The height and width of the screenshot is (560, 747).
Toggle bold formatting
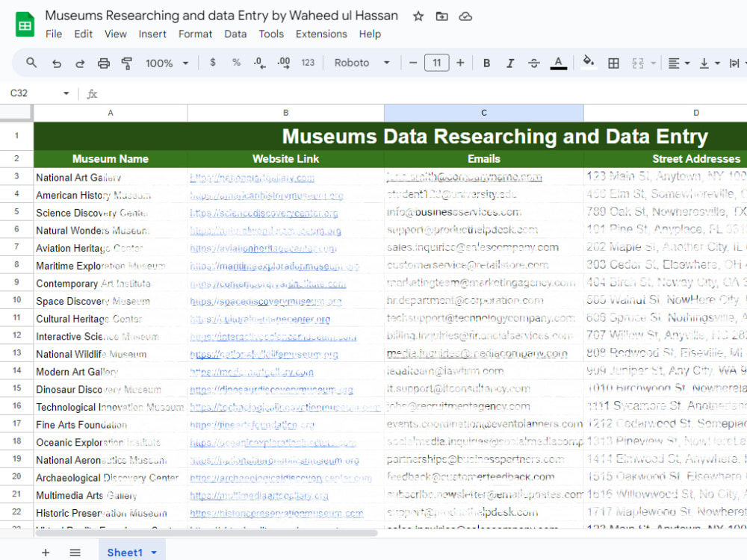click(486, 63)
